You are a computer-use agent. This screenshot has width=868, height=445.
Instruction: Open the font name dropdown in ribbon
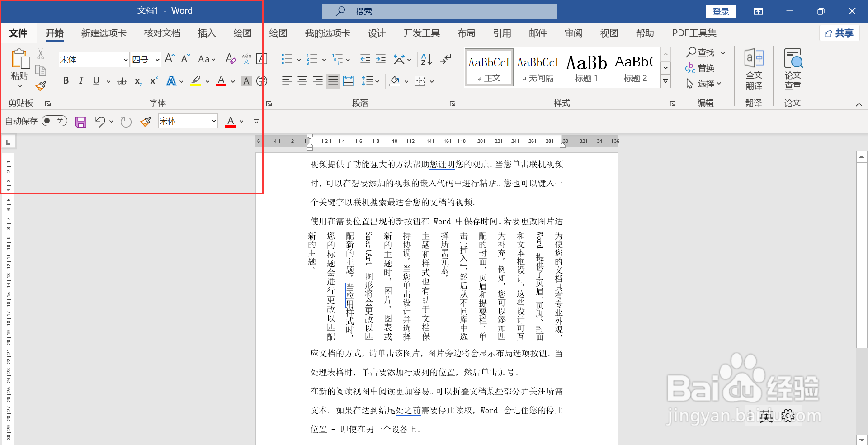(x=126, y=60)
